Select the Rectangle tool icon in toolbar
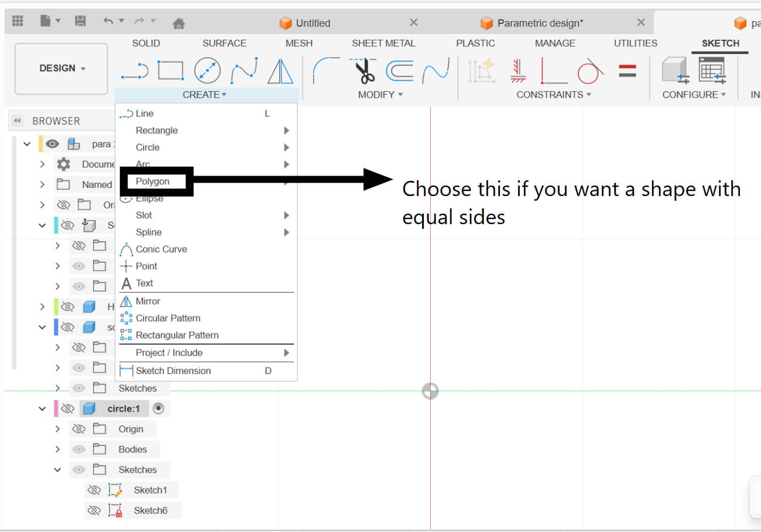The height and width of the screenshot is (532, 761). 171,70
